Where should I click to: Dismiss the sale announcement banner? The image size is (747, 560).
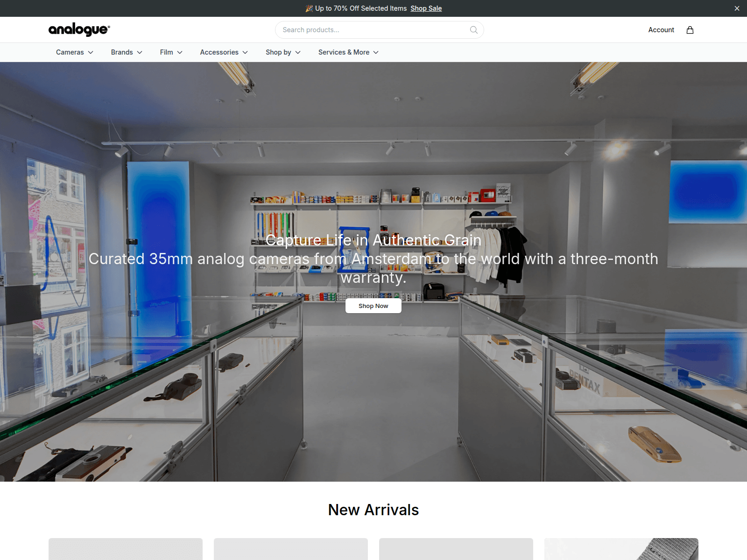click(x=737, y=8)
